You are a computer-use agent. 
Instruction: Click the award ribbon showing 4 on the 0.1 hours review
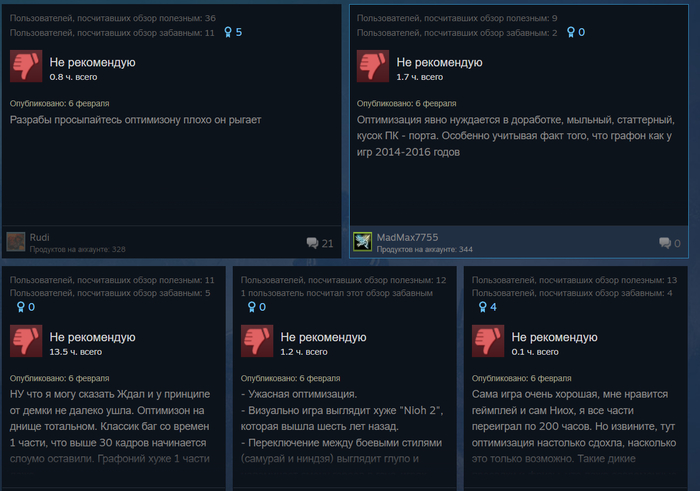tap(488, 307)
